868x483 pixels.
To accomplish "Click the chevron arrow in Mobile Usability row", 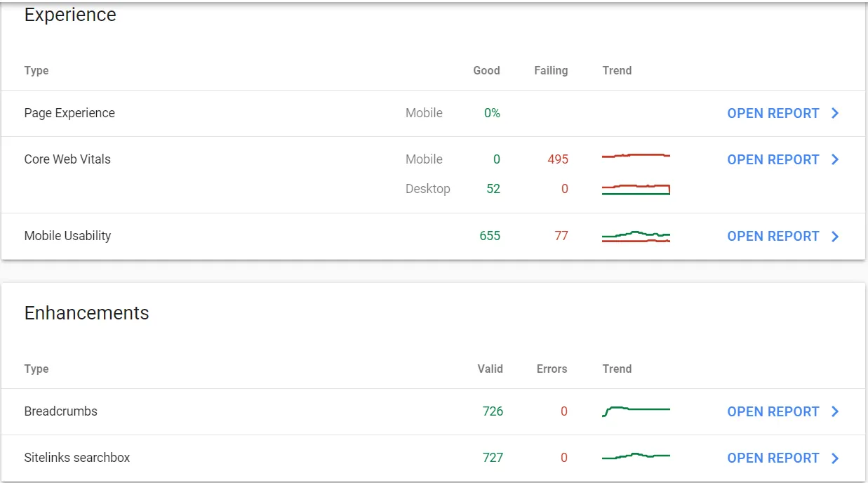I will [835, 237].
